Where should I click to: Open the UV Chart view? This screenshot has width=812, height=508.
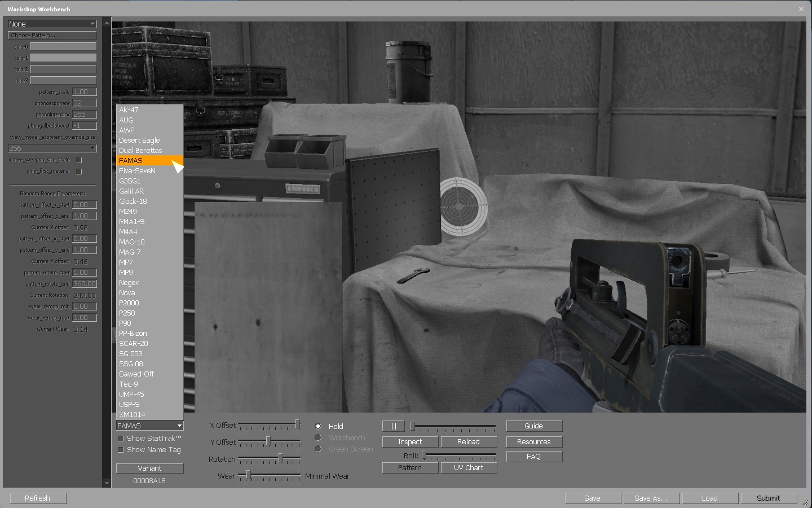469,468
